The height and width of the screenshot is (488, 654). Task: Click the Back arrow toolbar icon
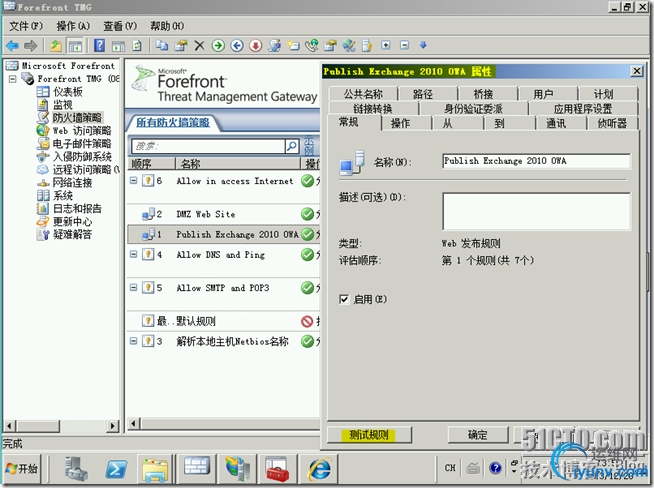pos(13,45)
